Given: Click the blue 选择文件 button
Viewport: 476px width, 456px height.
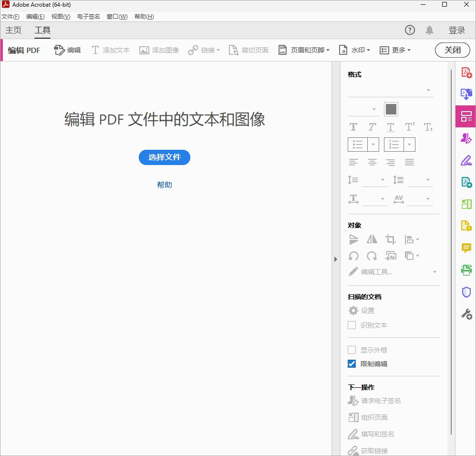Looking at the screenshot, I should click(165, 157).
